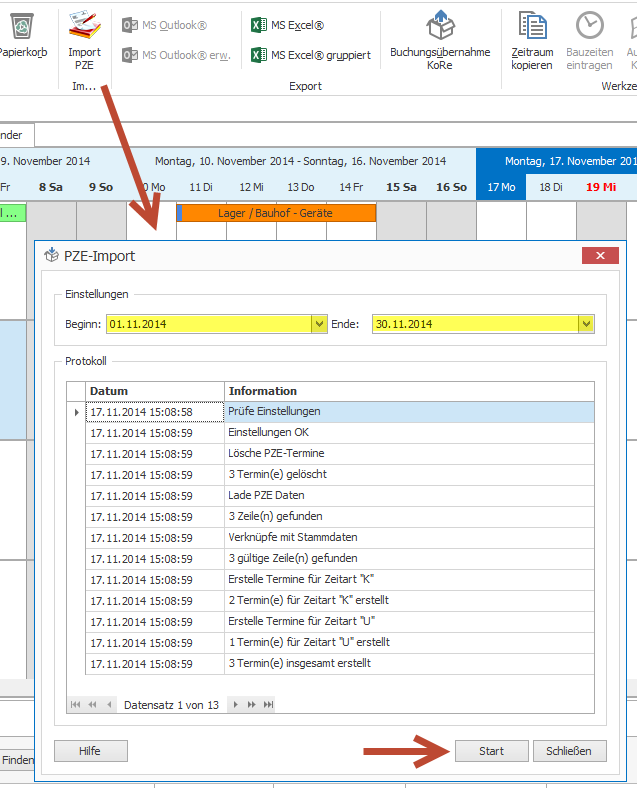Go to next record in navigator
Screen dimensions: 637x788
click(236, 705)
